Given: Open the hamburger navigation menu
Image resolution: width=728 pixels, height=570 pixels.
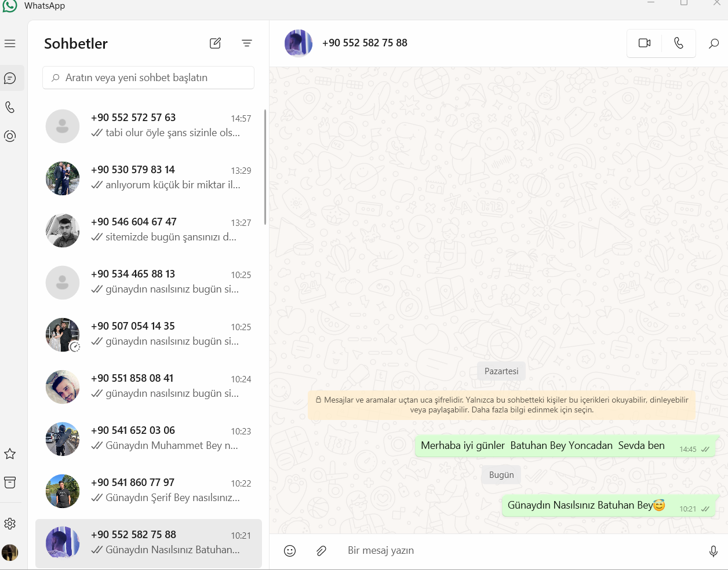Looking at the screenshot, I should click(x=10, y=43).
